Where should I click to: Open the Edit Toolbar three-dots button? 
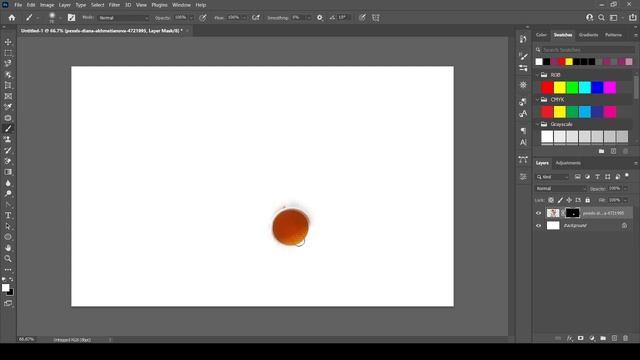[x=8, y=270]
